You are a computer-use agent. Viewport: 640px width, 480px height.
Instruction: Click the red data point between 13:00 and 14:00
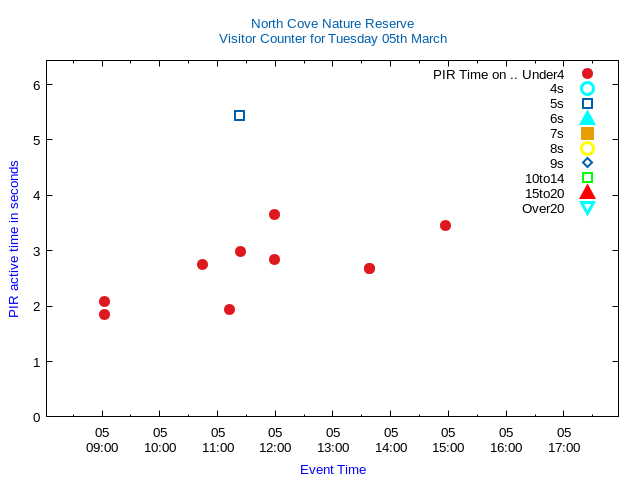tap(369, 268)
